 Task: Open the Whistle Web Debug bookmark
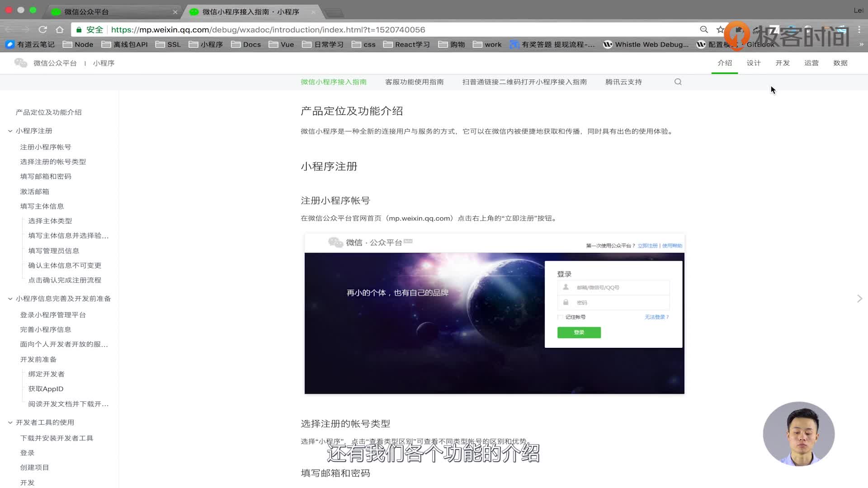[x=646, y=44]
